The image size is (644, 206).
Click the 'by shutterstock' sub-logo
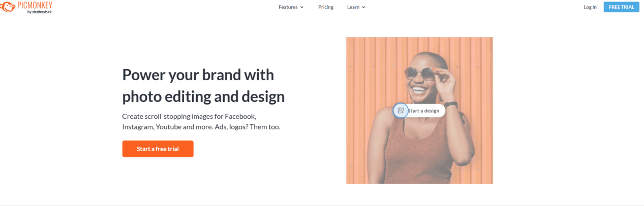[40, 12]
